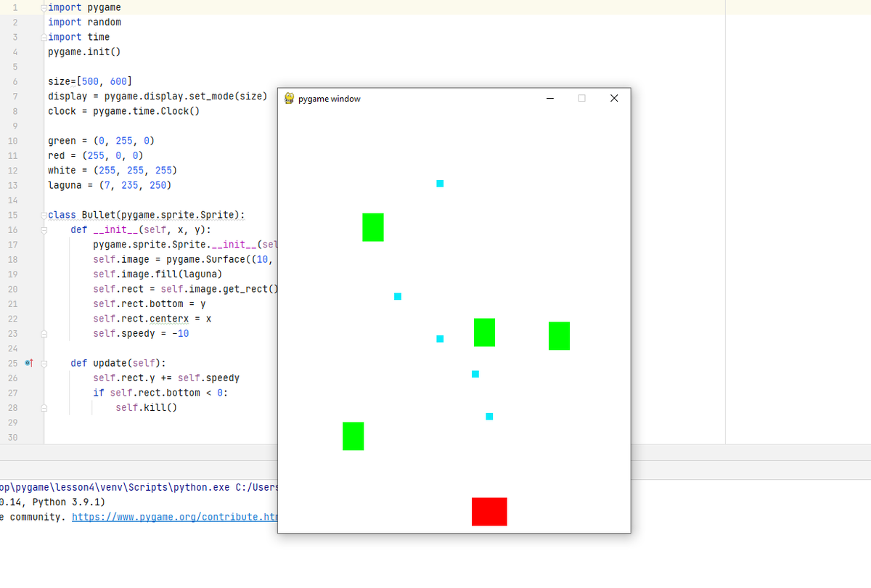Place cursor on 'import time' line
The image size is (871, 588).
point(79,37)
